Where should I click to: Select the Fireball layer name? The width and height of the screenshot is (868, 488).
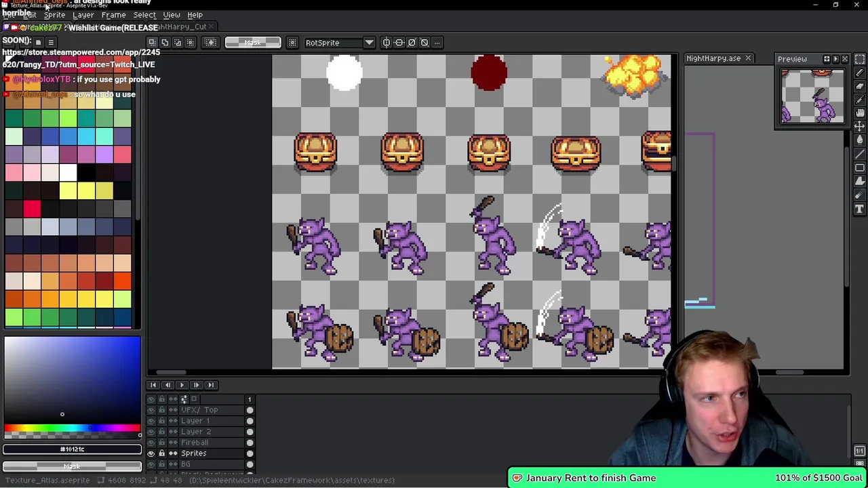pos(195,443)
